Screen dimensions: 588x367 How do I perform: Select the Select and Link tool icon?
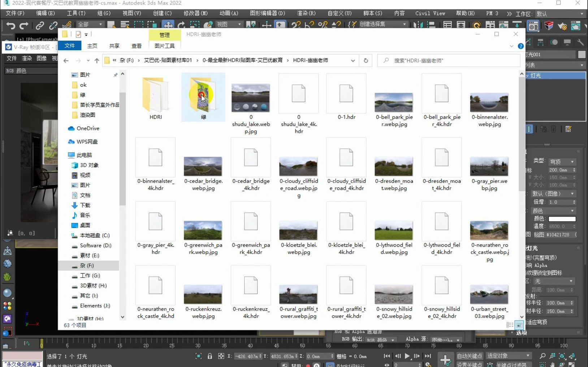(x=39, y=25)
